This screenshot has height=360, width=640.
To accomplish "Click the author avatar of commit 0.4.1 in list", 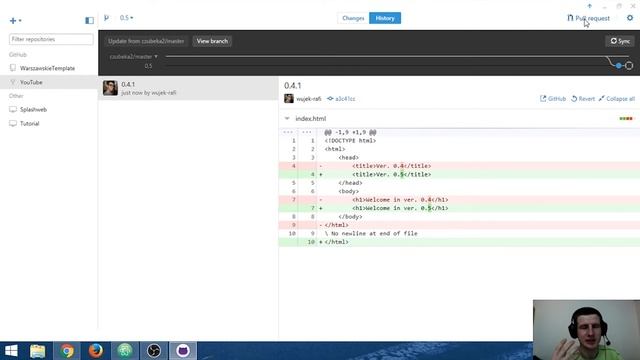I will tap(110, 88).
